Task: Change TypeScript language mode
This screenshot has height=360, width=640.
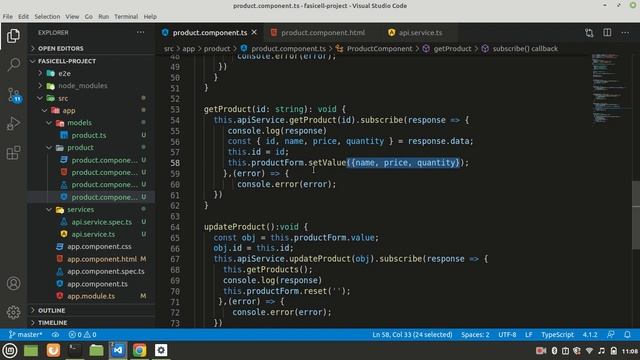Action: click(x=557, y=334)
